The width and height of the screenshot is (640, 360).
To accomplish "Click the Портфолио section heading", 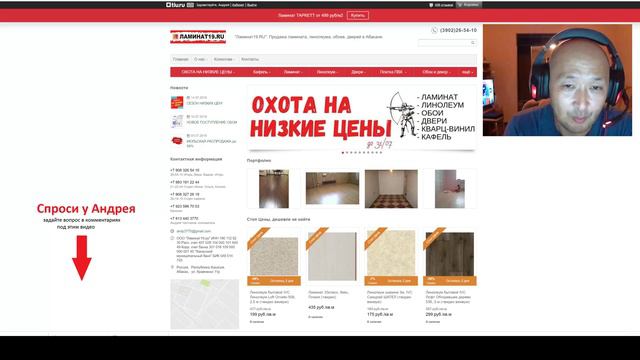I will tap(259, 160).
